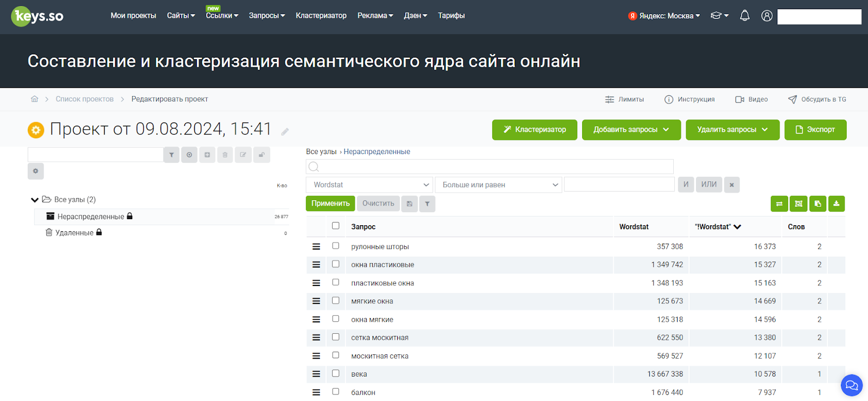Image resolution: width=868 pixels, height=401 pixels.
Task: Click the pencil to rename project
Action: (x=285, y=131)
